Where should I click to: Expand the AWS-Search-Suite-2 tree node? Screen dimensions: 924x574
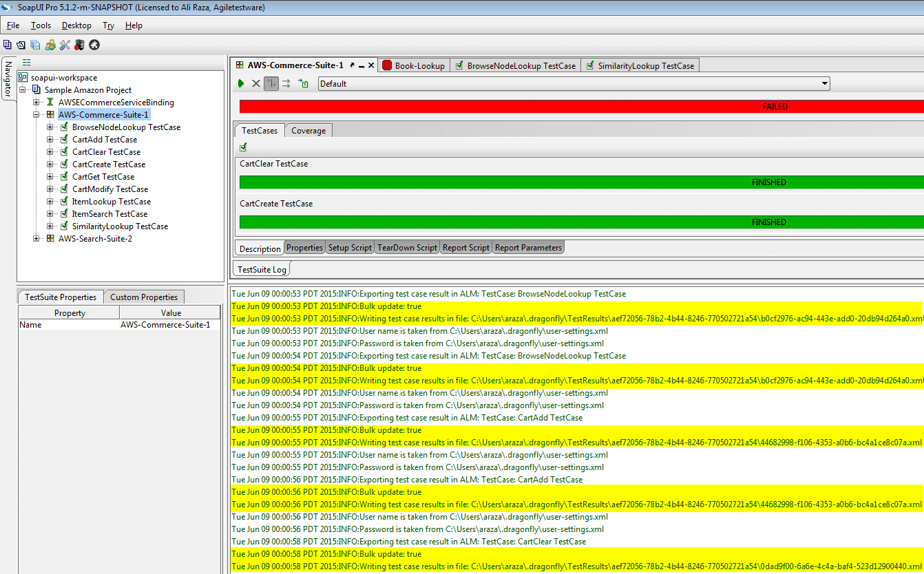(36, 239)
